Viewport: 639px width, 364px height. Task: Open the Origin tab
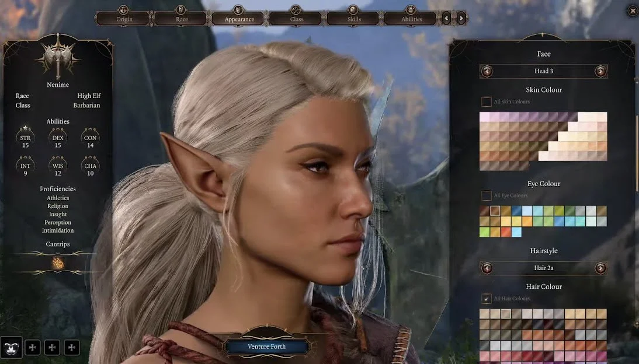tap(124, 19)
